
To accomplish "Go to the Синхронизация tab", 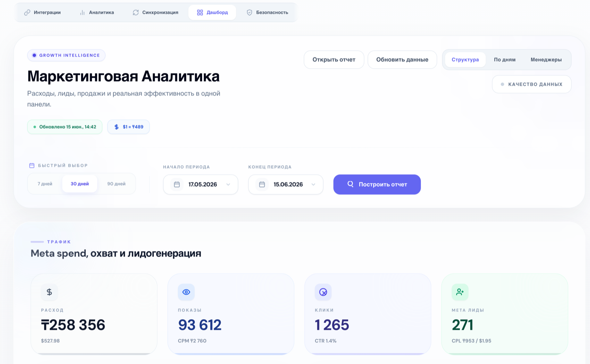I will point(155,13).
